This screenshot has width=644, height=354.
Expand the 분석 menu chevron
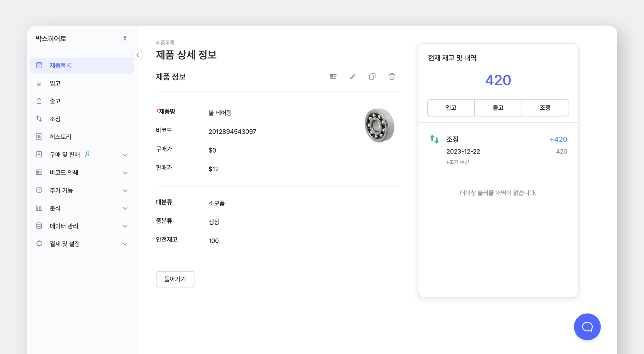[x=125, y=208]
